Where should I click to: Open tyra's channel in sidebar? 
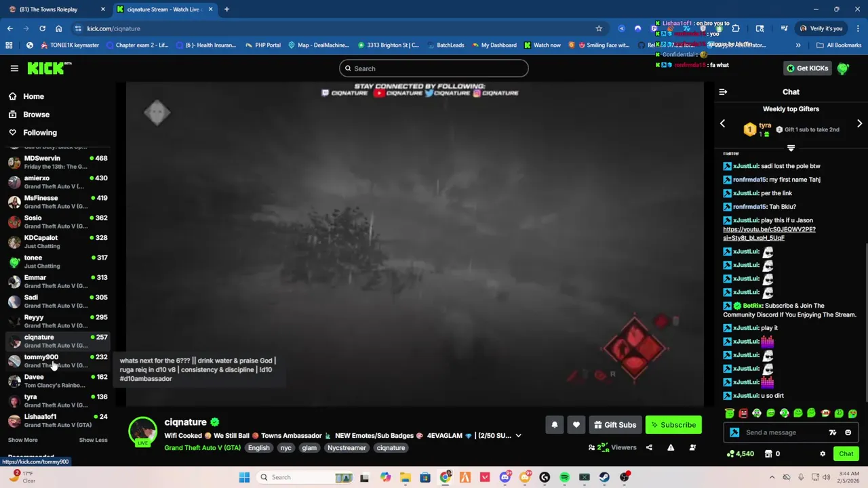click(x=57, y=401)
